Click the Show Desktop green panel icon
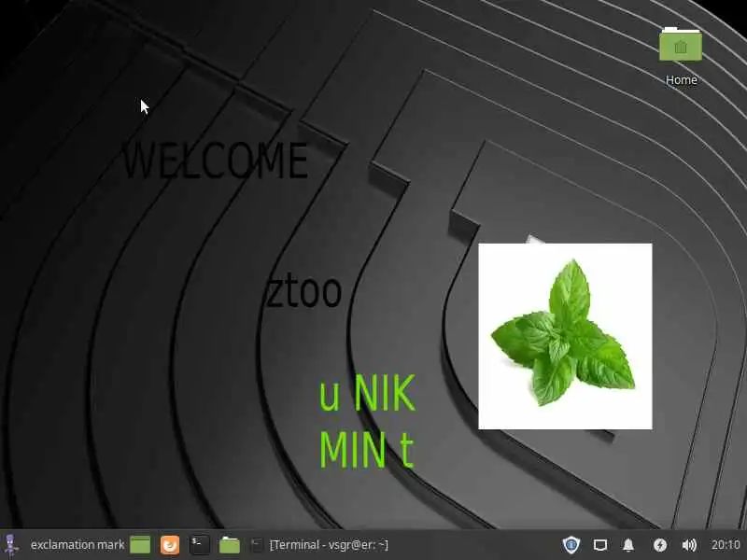Viewport: 747px width, 560px height. 140,545
